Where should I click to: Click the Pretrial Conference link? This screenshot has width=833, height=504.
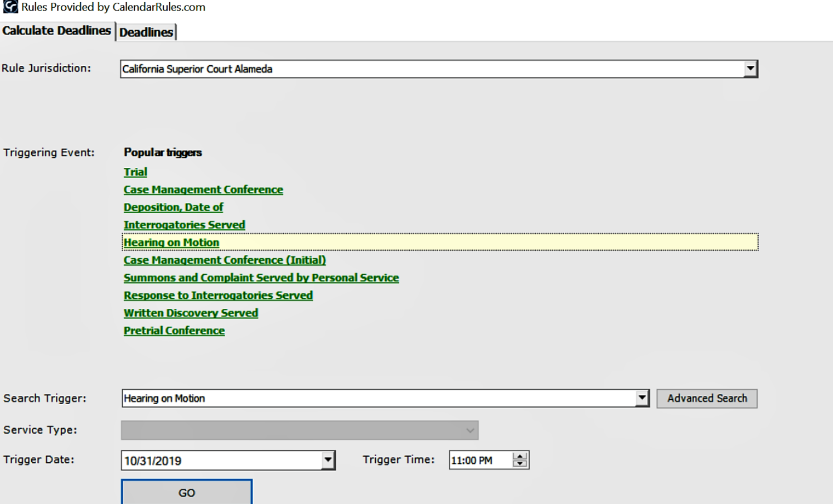click(x=174, y=331)
